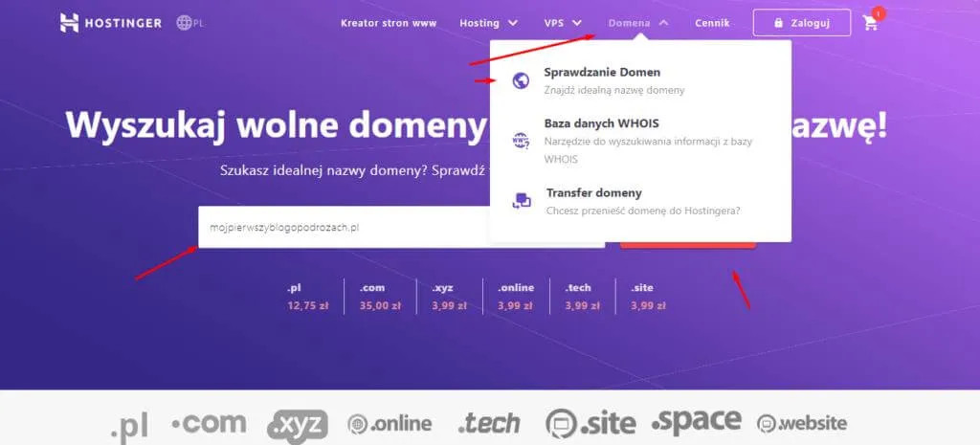Image resolution: width=980 pixels, height=445 pixels.
Task: Click the .com 35,00 zł price option
Action: point(379,297)
